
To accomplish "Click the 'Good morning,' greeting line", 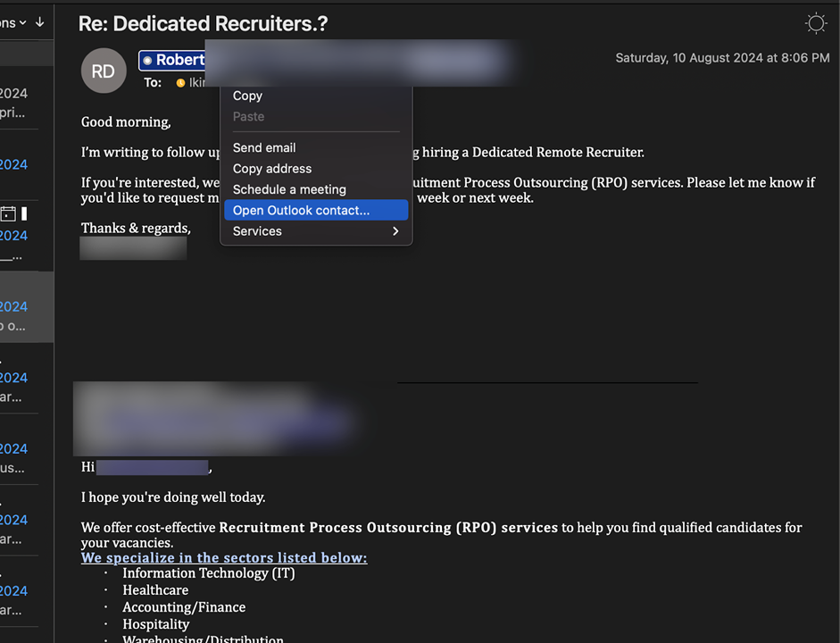I will click(x=126, y=122).
